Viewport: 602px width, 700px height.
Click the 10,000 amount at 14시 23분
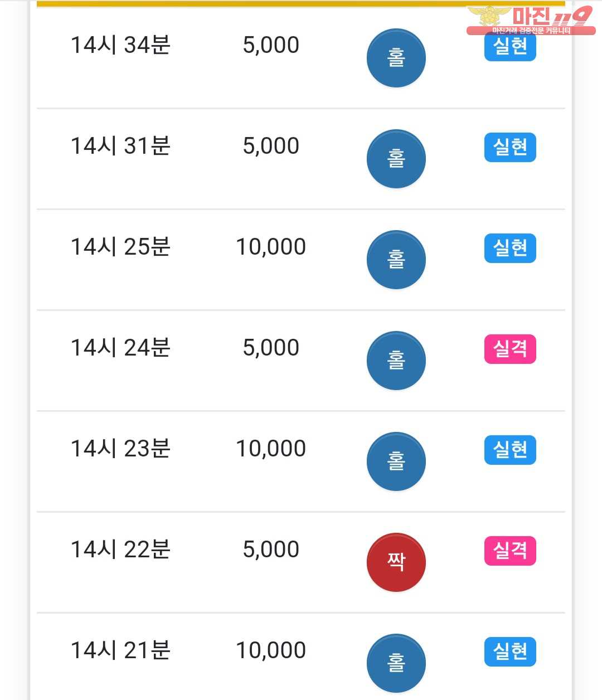tap(271, 449)
